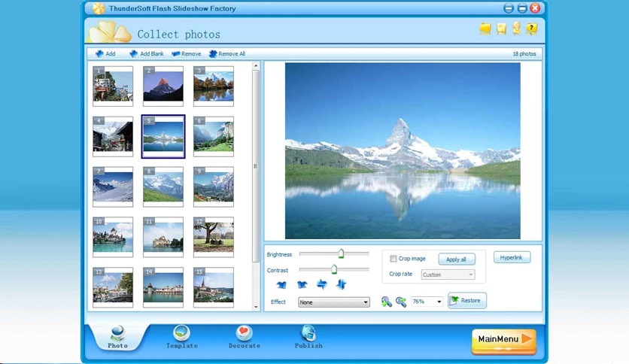Switch to the Decorate tab
Viewport: 629px width, 364px height.
pyautogui.click(x=245, y=337)
